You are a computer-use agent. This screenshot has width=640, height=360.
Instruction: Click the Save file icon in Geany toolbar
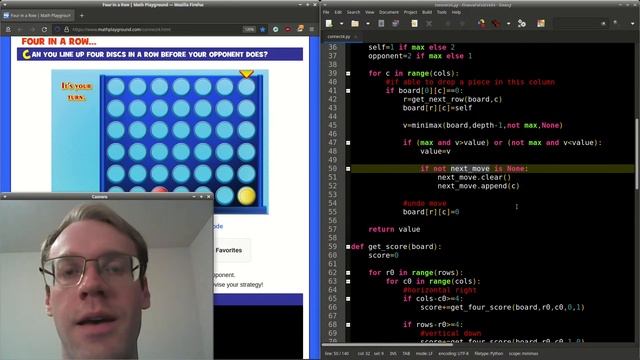(381, 24)
